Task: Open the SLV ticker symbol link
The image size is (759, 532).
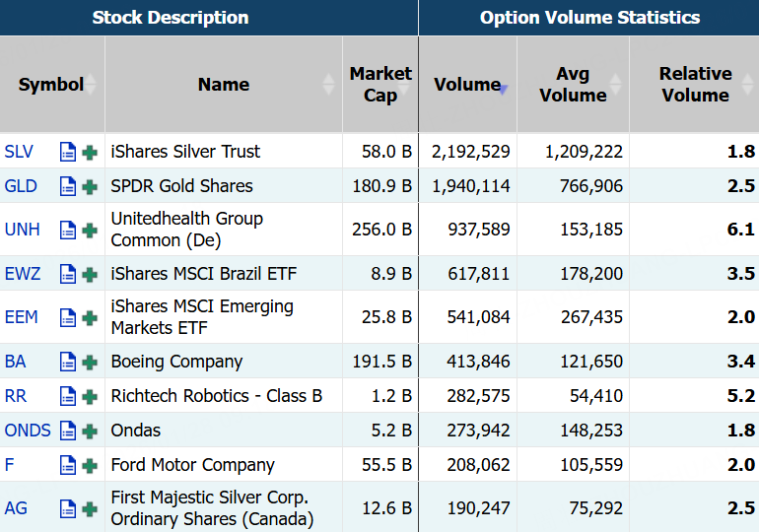Action: (19, 152)
